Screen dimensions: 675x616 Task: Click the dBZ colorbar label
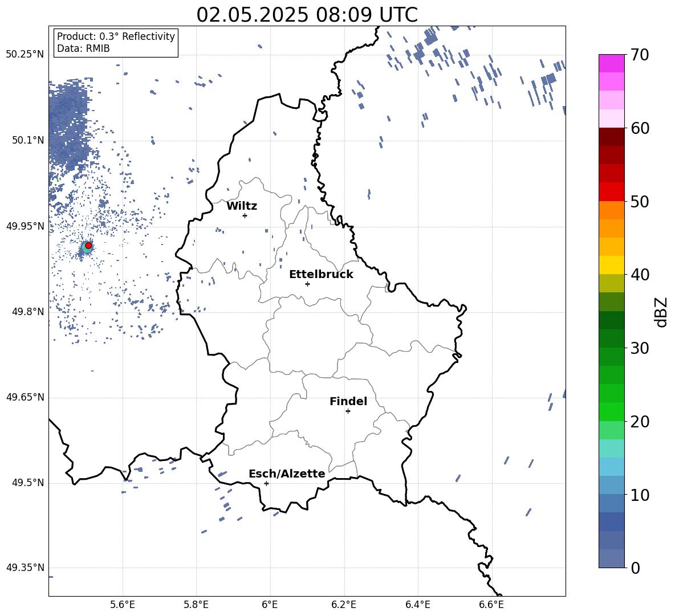[660, 312]
